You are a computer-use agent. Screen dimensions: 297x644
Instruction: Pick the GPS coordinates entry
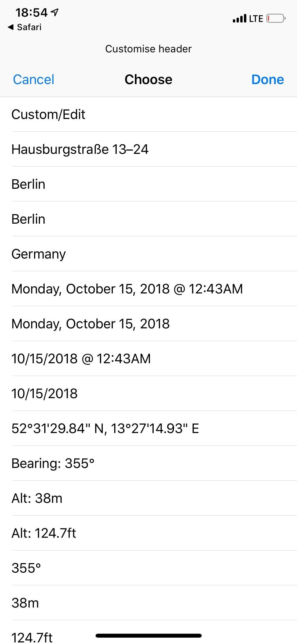[105, 429]
